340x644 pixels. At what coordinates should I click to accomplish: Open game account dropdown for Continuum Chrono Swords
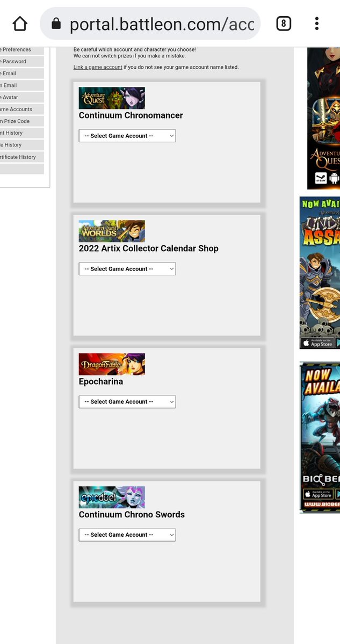(x=127, y=535)
